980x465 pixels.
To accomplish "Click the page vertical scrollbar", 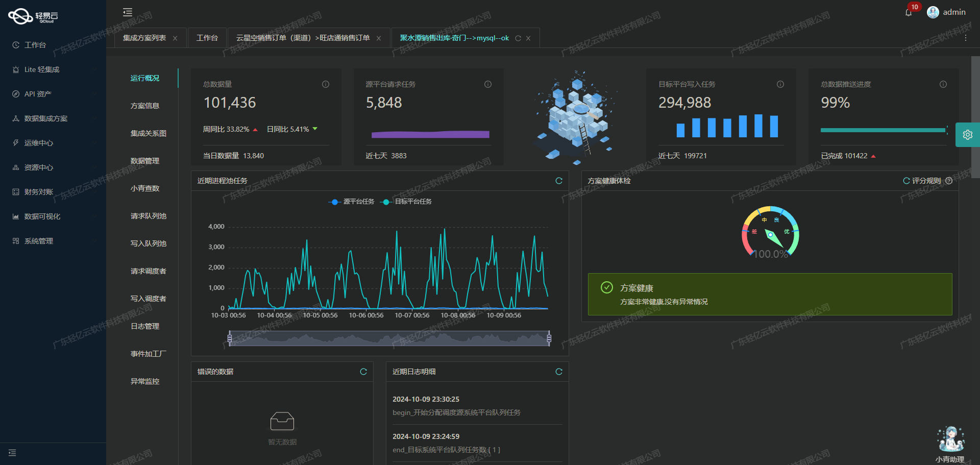I will pyautogui.click(x=975, y=117).
